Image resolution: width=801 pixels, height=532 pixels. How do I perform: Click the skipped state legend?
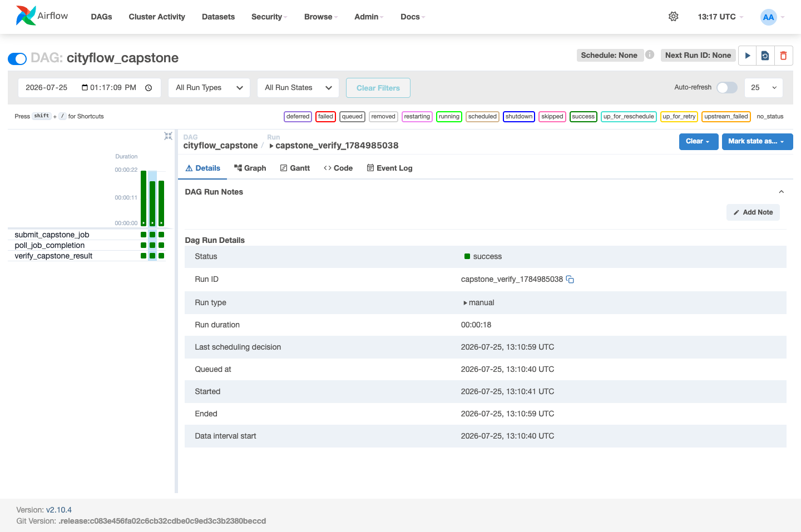552,117
